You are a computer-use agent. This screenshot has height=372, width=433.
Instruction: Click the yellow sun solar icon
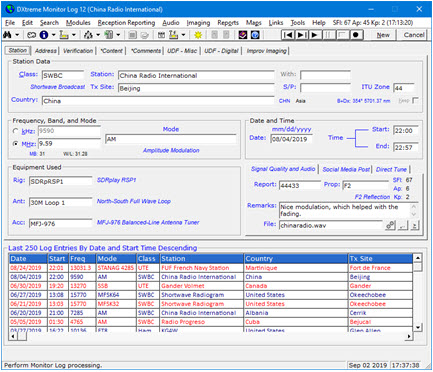click(x=198, y=35)
